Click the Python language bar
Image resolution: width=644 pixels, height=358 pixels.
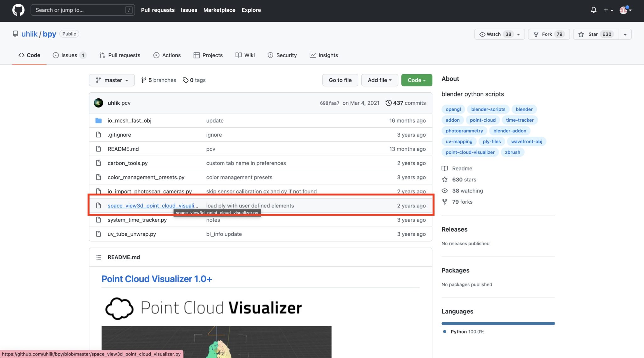498,323
